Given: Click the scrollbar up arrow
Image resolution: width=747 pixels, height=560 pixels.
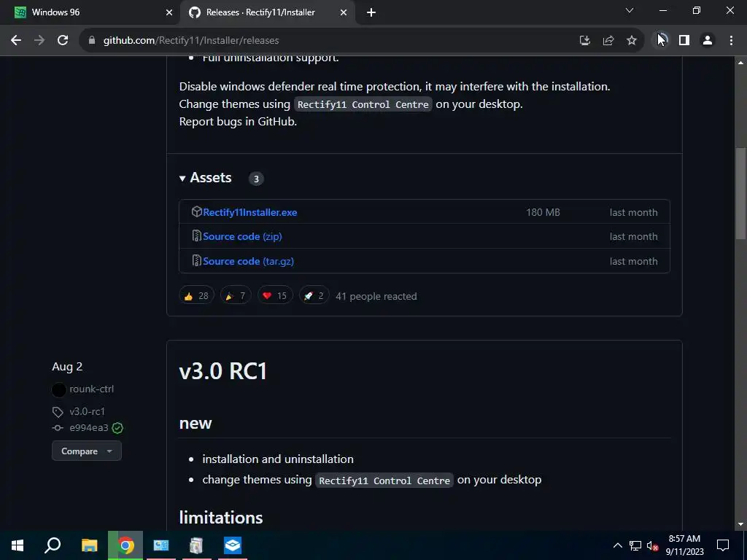Looking at the screenshot, I should coord(740,63).
